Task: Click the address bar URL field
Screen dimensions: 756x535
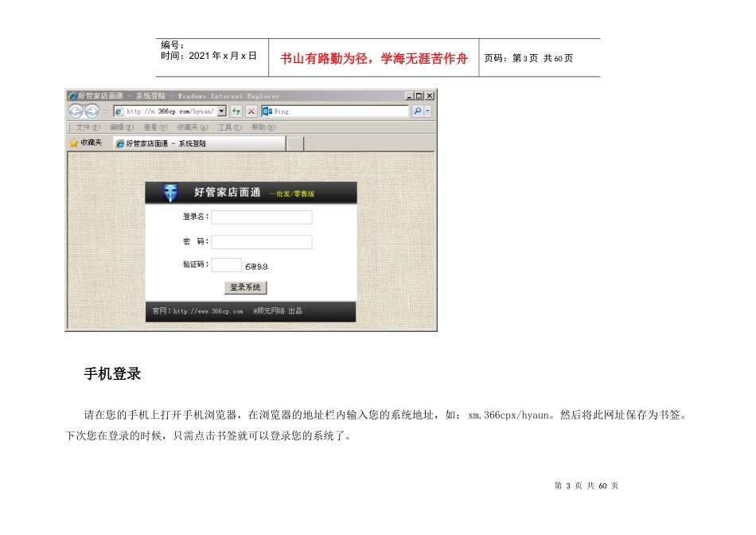Action: 170,111
